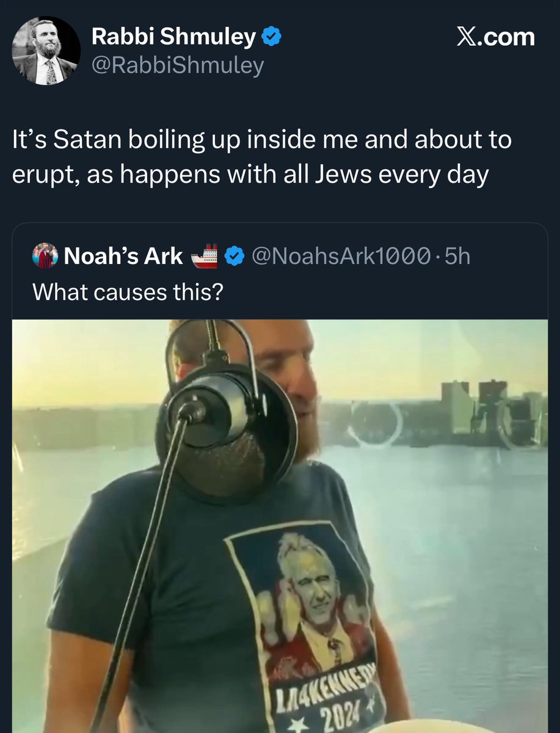Click the Rabbi Shmuley display name
560x733 pixels.
point(173,38)
